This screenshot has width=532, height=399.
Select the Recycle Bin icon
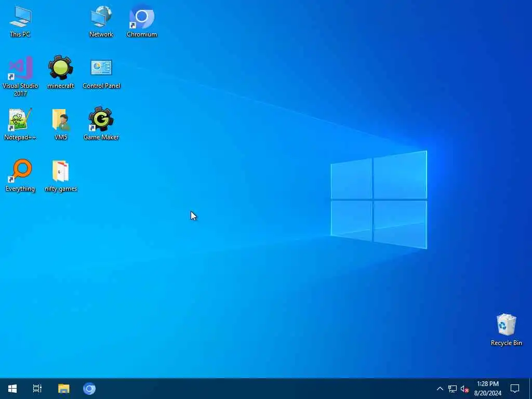(x=506, y=329)
